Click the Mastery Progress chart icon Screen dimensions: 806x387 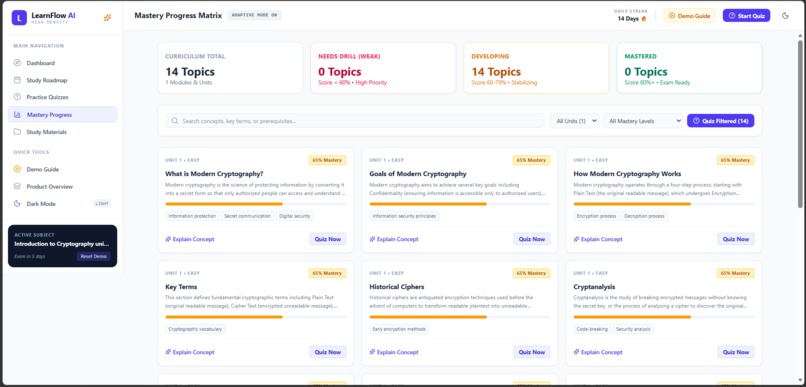click(17, 115)
